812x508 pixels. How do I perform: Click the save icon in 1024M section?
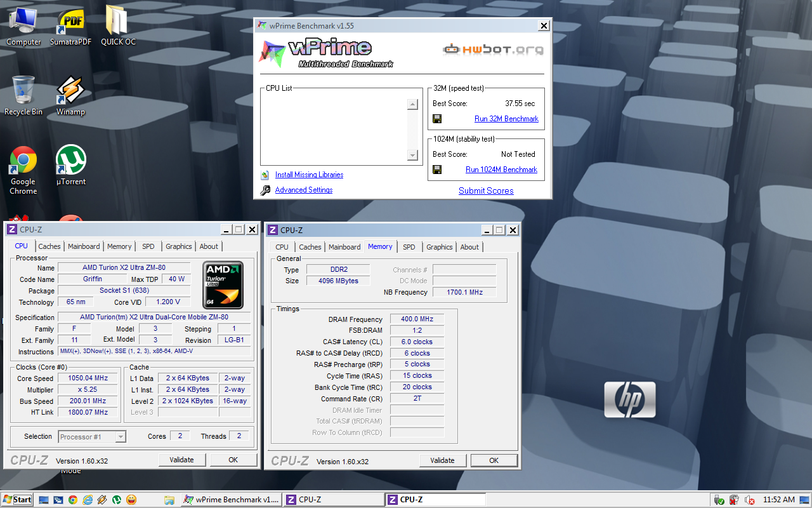437,170
